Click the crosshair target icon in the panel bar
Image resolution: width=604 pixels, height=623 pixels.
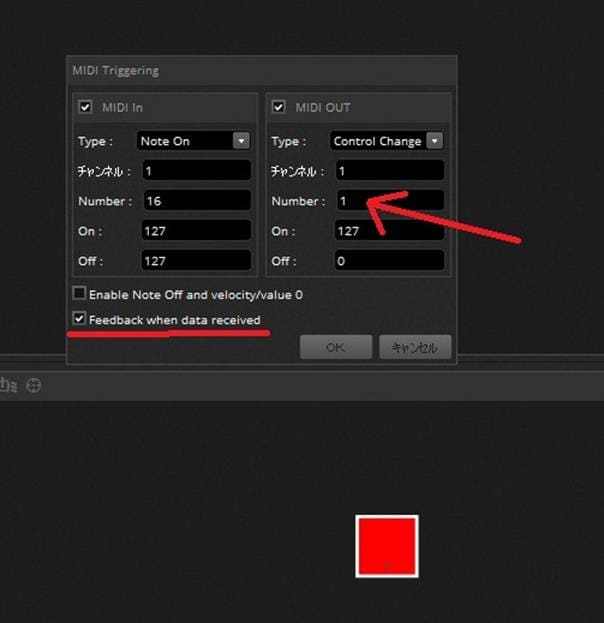pos(33,385)
